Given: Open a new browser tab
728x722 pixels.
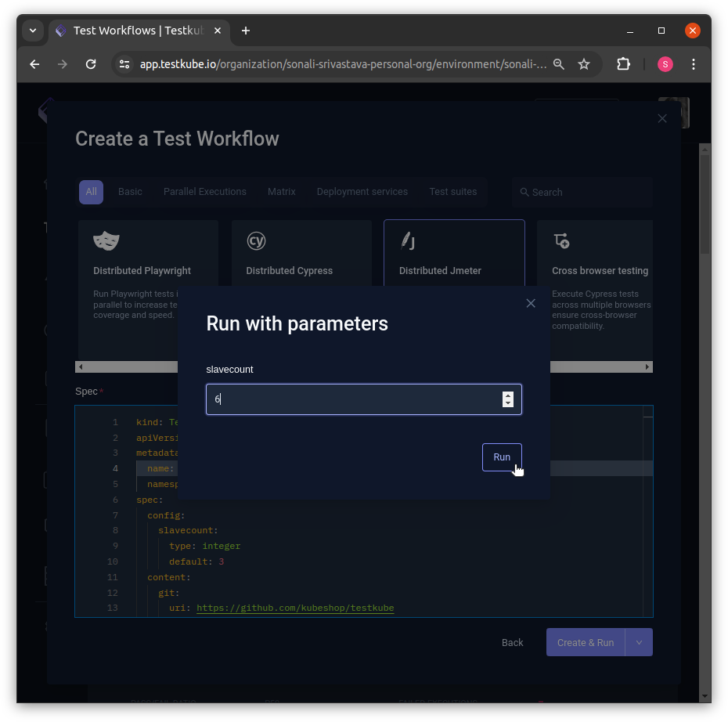Looking at the screenshot, I should 246,31.
